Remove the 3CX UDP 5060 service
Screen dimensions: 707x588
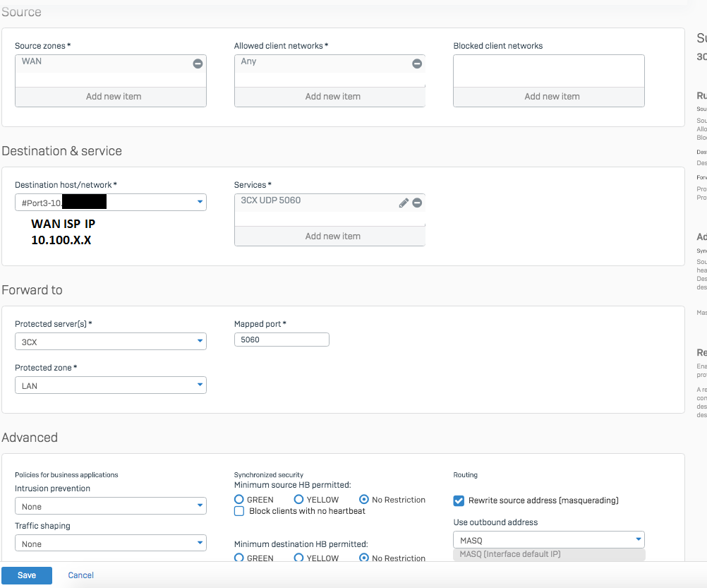417,203
